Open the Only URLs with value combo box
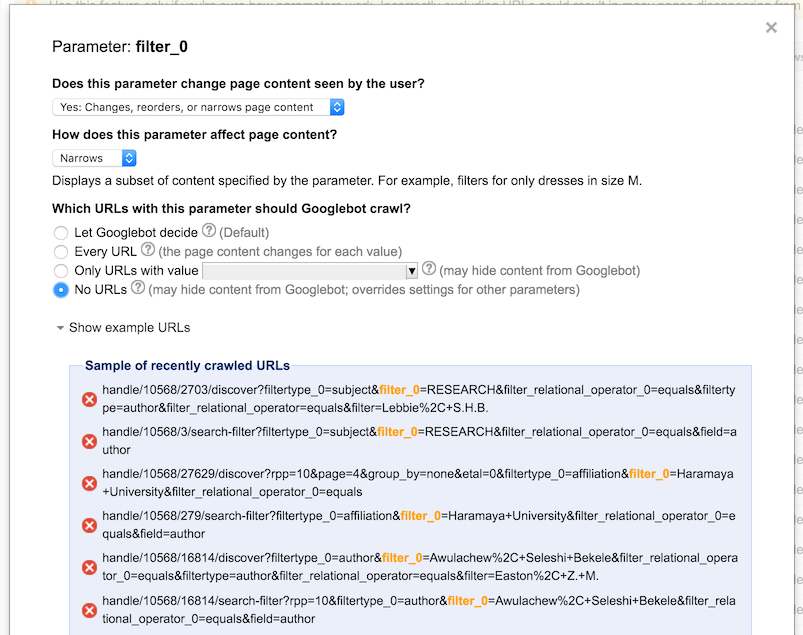 click(310, 271)
